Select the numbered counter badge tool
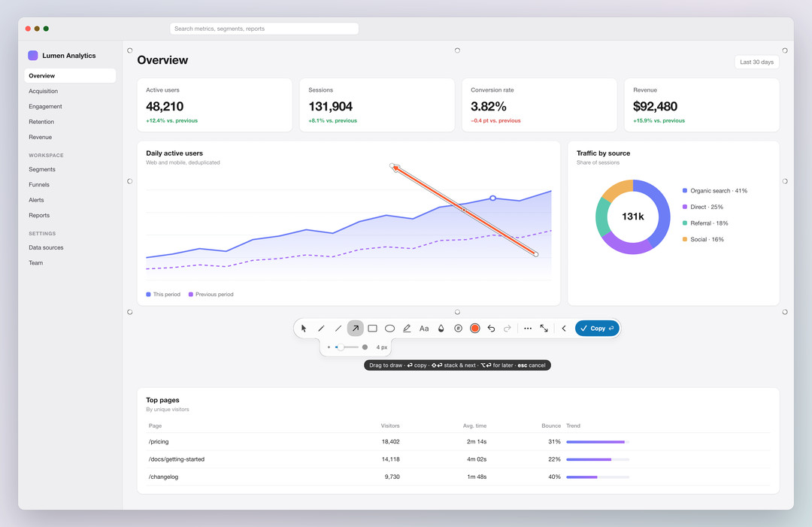Viewport: 812px width, 527px height. point(459,329)
